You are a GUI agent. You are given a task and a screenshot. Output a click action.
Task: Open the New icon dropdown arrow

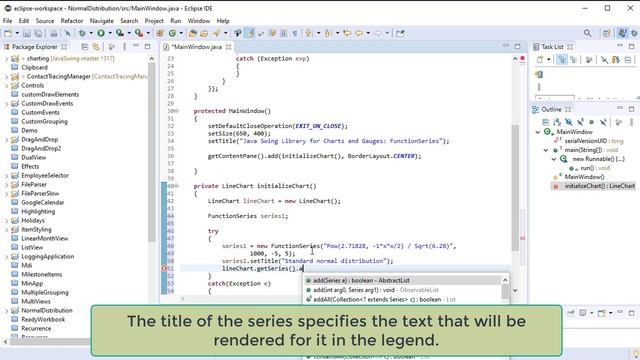click(x=17, y=33)
